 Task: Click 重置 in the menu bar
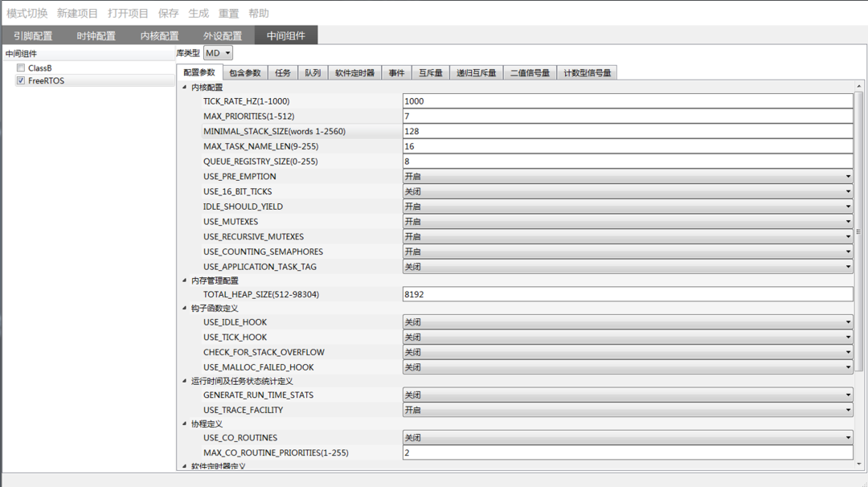click(x=228, y=14)
